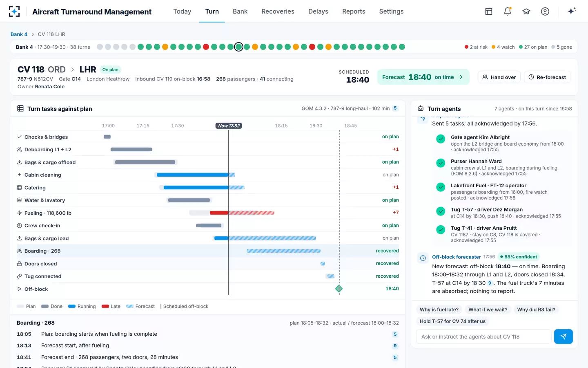Click the sparkle AI assistant icon
Screen dimensions: 588x368
[x=572, y=11]
